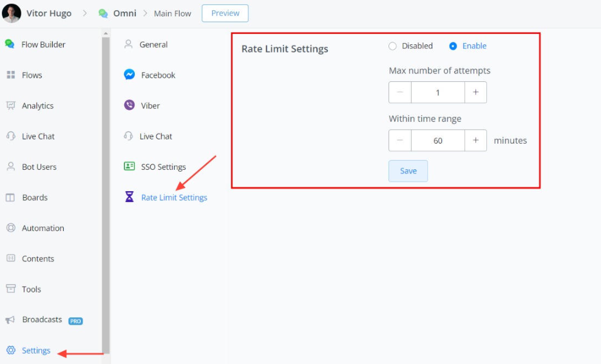
Task: Open Analytics via its chart icon
Action: click(x=10, y=106)
